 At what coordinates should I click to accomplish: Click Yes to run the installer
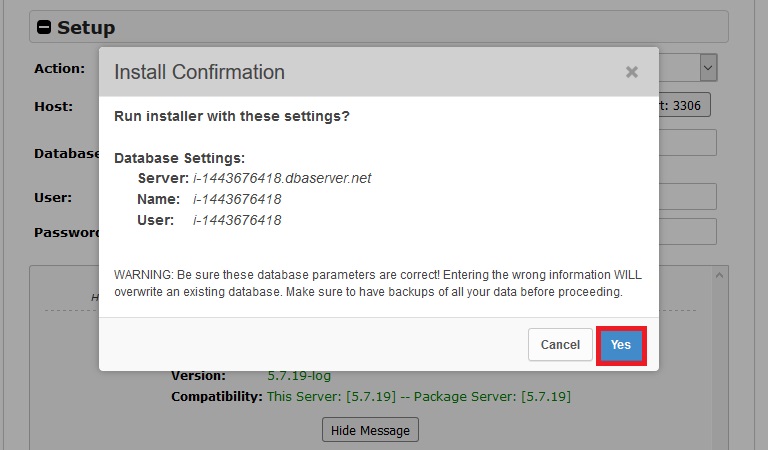[621, 345]
